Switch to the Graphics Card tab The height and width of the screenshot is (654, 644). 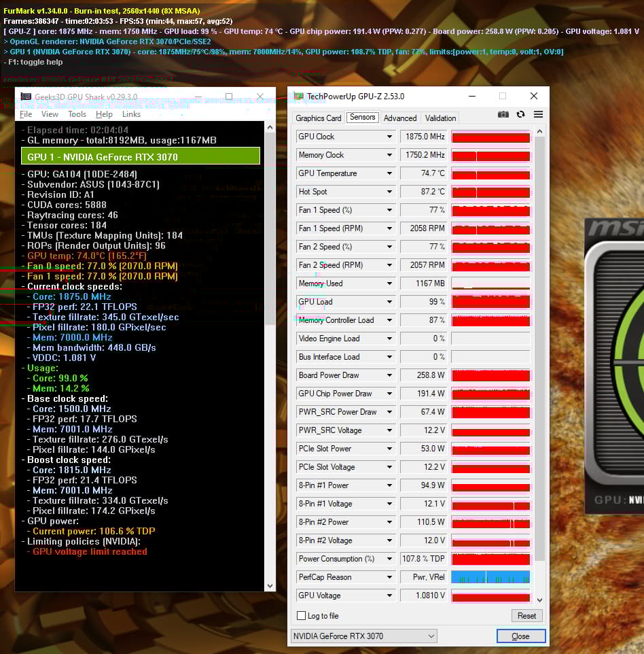point(318,118)
